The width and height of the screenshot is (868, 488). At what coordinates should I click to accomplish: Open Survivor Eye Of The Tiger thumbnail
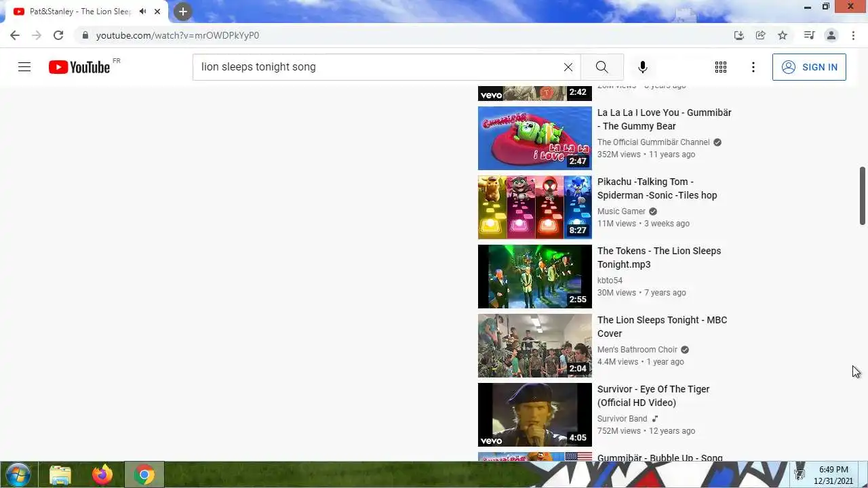coord(534,415)
